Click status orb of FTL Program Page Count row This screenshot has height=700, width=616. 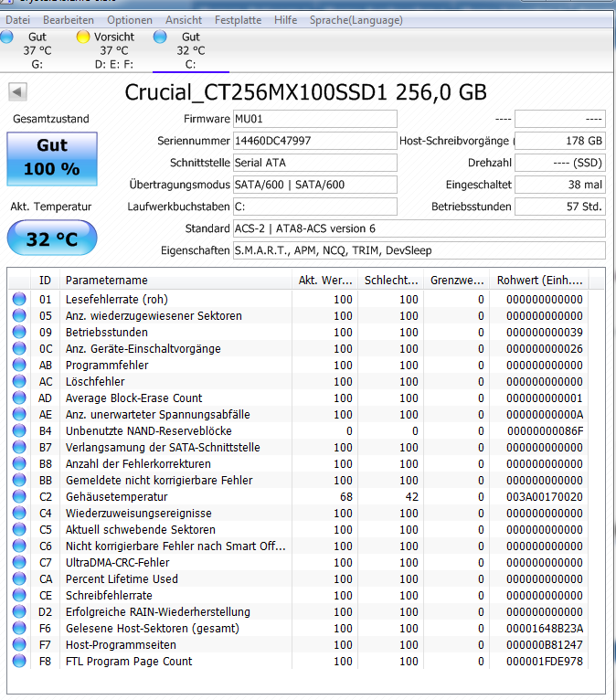(x=19, y=661)
